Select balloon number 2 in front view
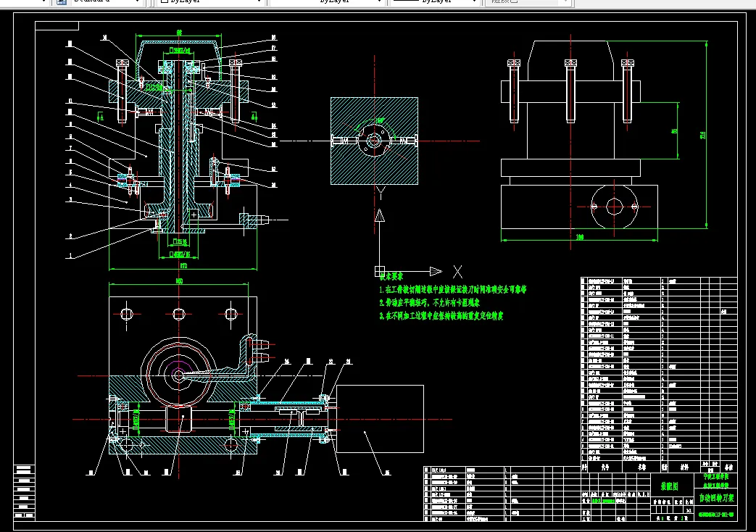 70,236
